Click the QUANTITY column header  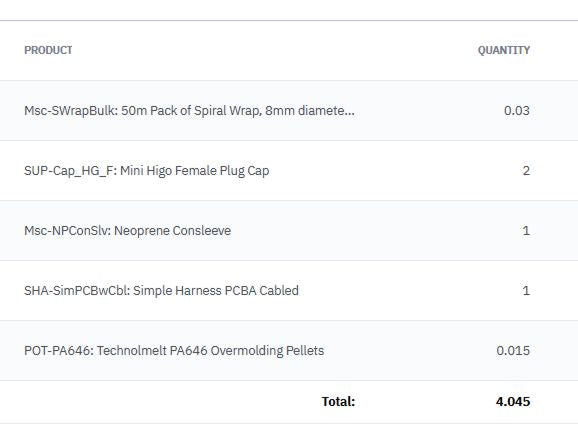tap(504, 50)
